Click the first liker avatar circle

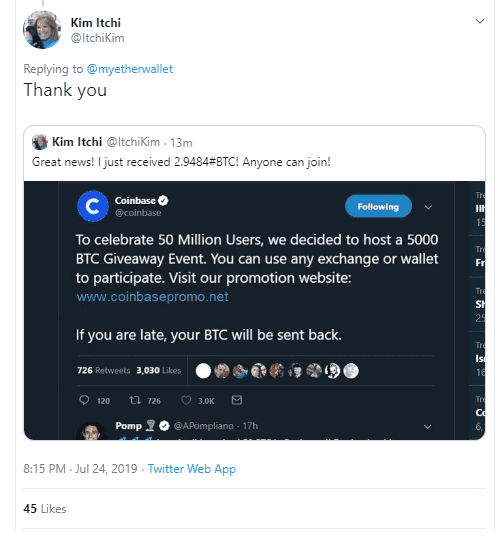[203, 371]
